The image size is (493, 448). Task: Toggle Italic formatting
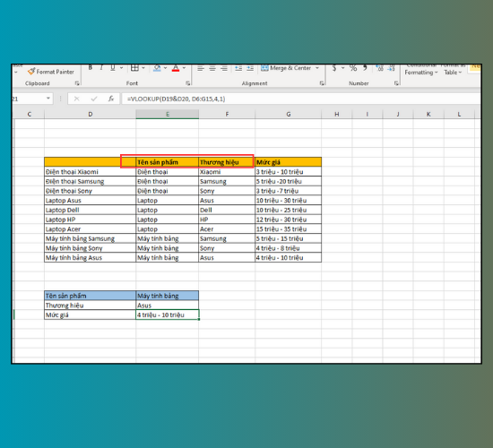coord(101,67)
